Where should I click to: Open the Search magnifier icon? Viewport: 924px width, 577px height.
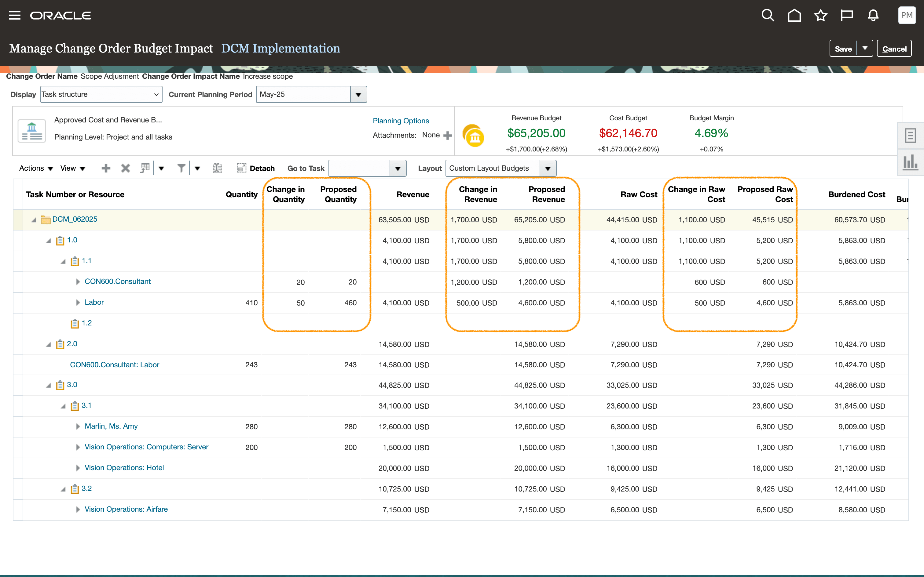point(768,15)
